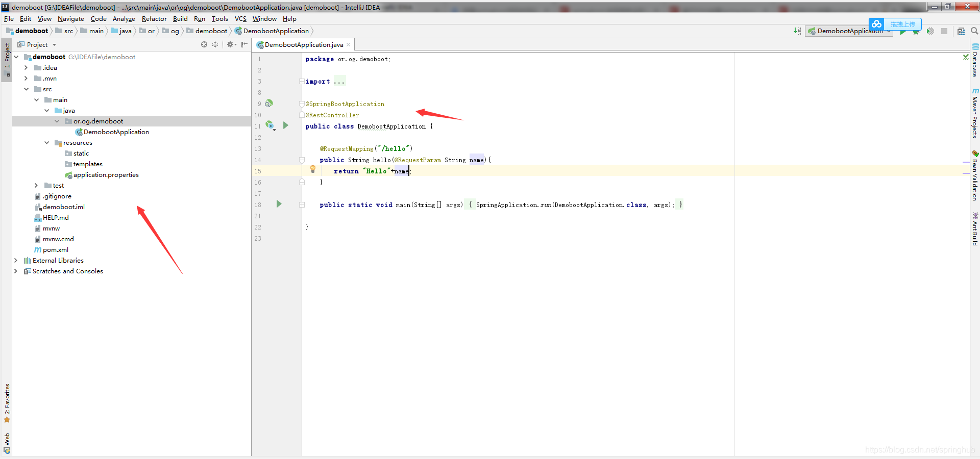Image resolution: width=980 pixels, height=459 pixels.
Task: Select the templates folder
Action: pos(84,164)
